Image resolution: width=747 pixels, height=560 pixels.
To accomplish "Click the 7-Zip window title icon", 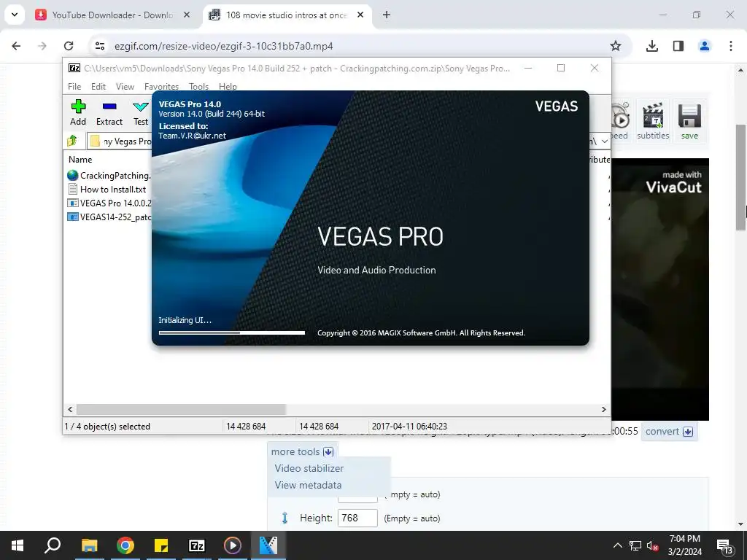I will coord(74,68).
